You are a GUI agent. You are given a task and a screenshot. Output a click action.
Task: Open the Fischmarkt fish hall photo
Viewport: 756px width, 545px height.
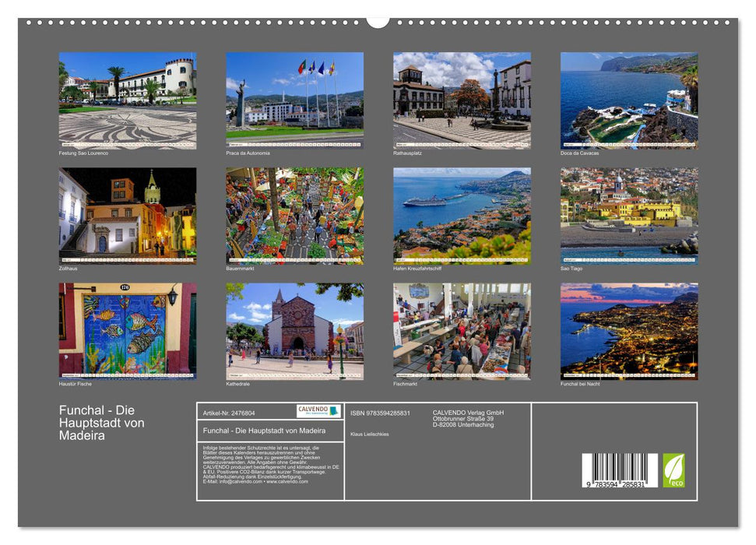point(462,332)
